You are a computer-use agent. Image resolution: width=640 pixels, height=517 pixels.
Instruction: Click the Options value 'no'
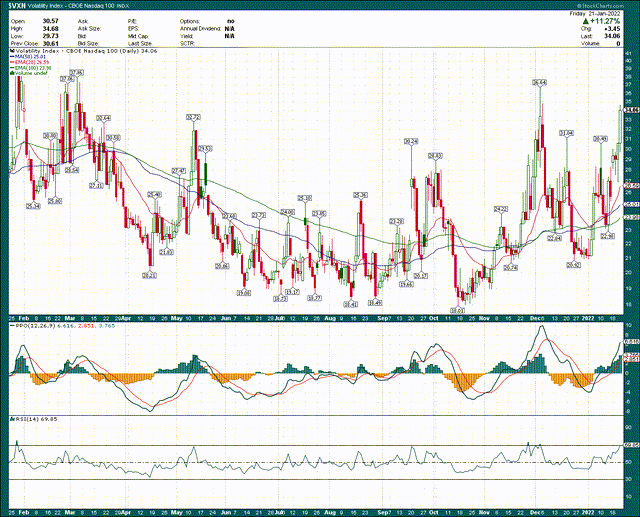coord(231,21)
